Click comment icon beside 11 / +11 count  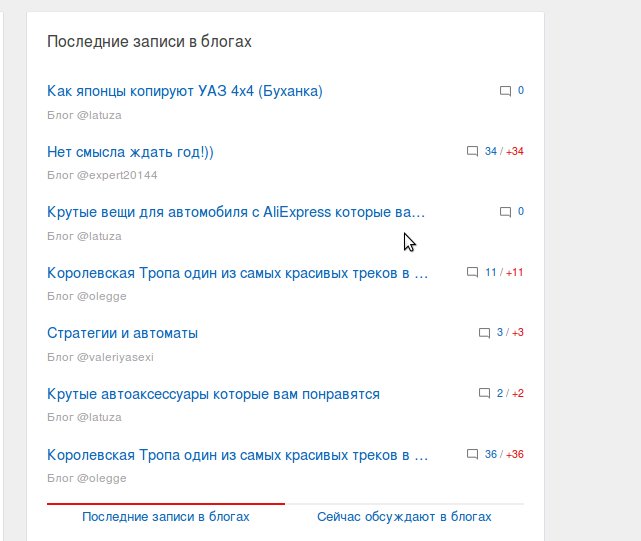pyautogui.click(x=472, y=272)
